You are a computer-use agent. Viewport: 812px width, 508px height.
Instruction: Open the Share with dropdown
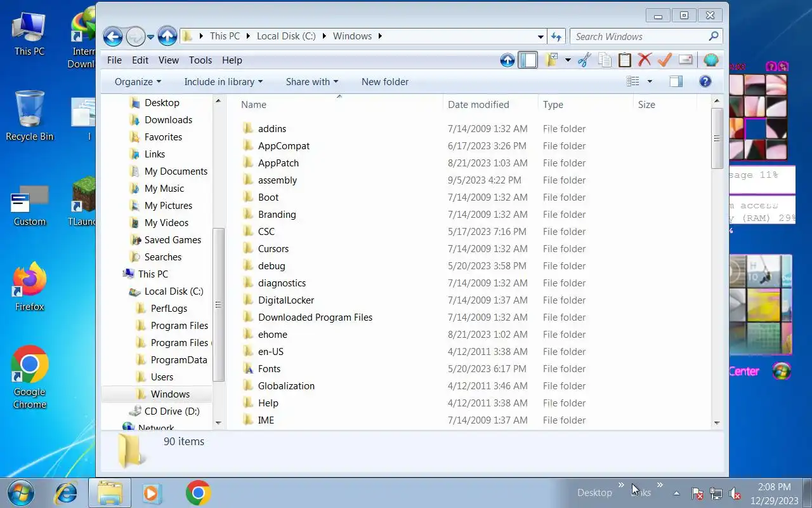coord(312,81)
